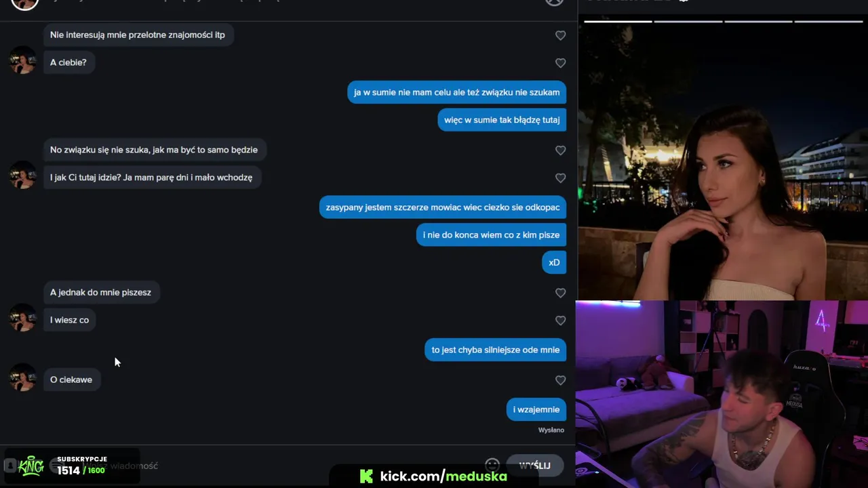Open the emoji picker smiley icon
Viewport: 868px width, 488px height.
coord(492,466)
